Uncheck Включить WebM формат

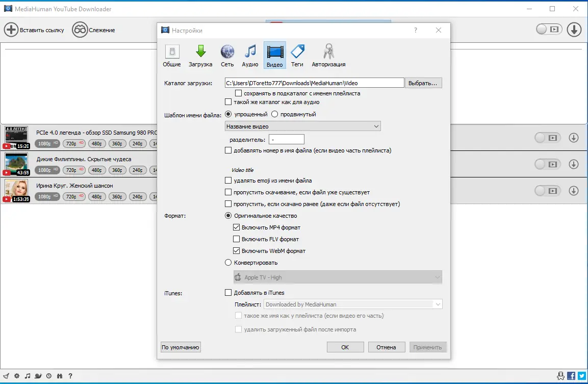coord(236,250)
